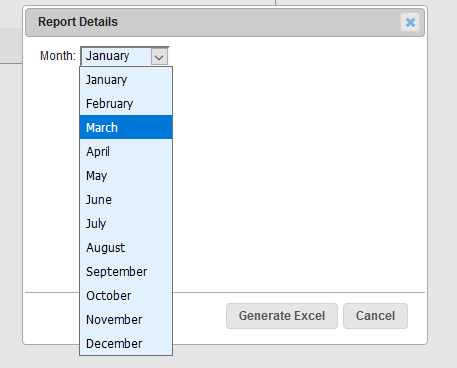The height and width of the screenshot is (368, 457).
Task: Choose May from the list
Action: click(x=126, y=176)
